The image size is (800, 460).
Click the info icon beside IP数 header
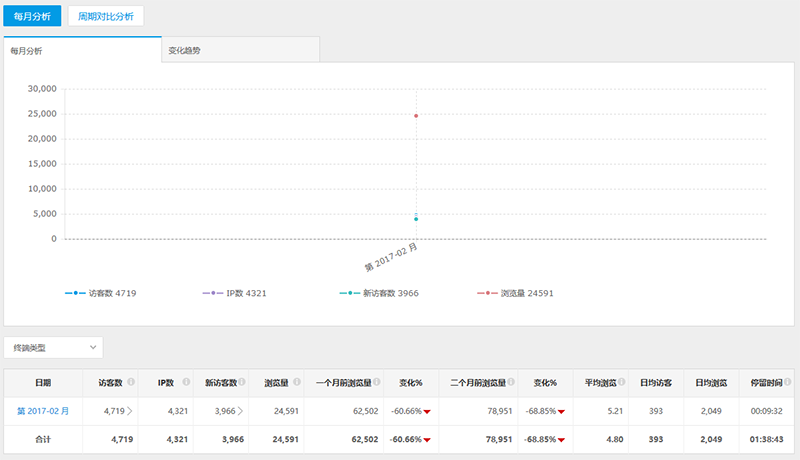(186, 381)
